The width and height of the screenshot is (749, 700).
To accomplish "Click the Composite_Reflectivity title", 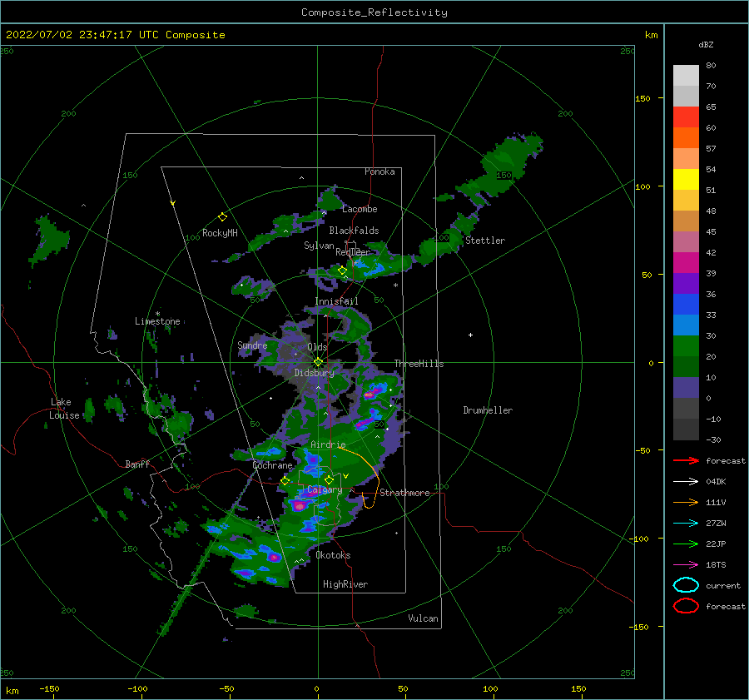I will tap(374, 12).
